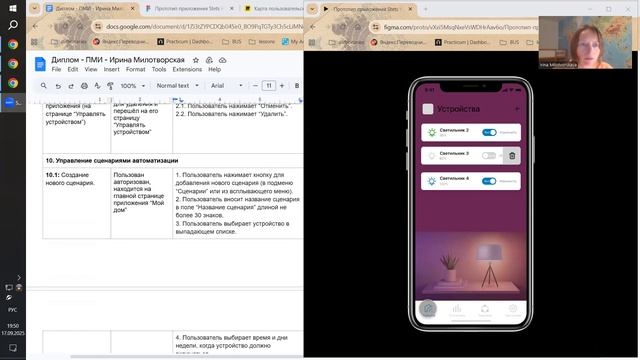The height and width of the screenshot is (360, 640).
Task: Open Practicum Dashboard bookmark in Figma window
Action: tap(463, 42)
